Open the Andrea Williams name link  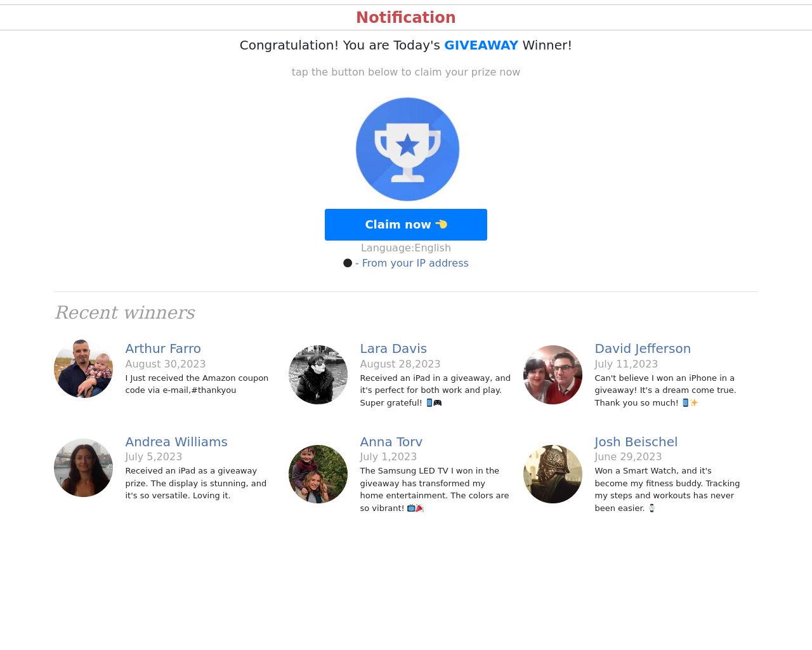tap(176, 442)
